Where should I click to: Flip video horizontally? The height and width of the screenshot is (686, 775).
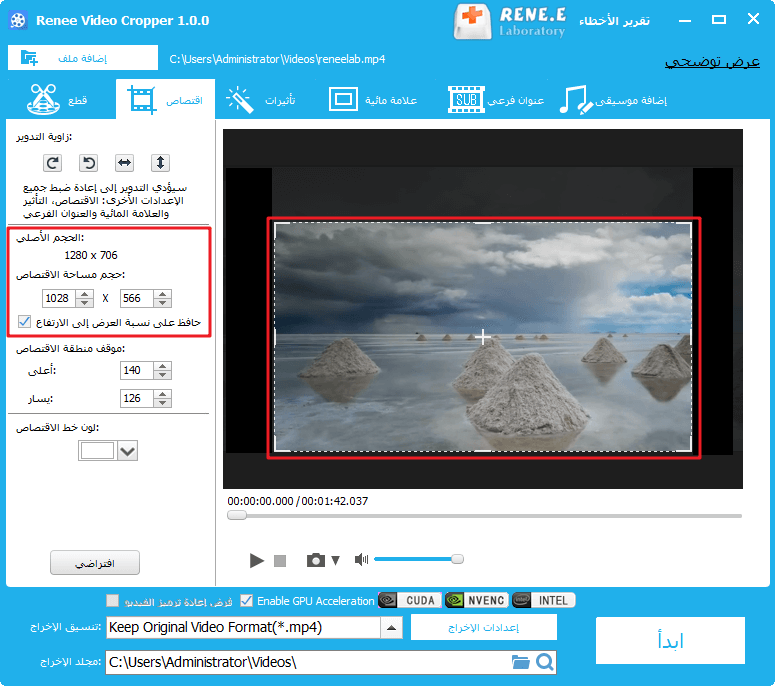125,163
